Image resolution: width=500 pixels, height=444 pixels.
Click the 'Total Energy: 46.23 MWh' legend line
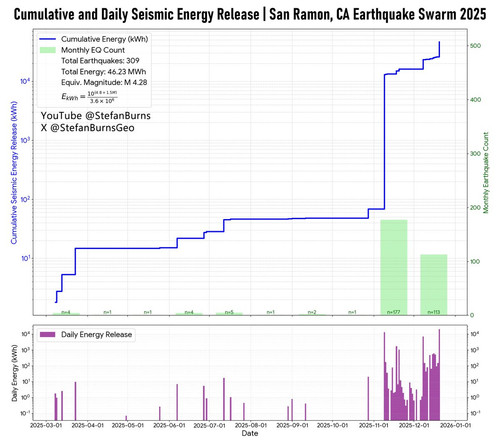pos(103,72)
